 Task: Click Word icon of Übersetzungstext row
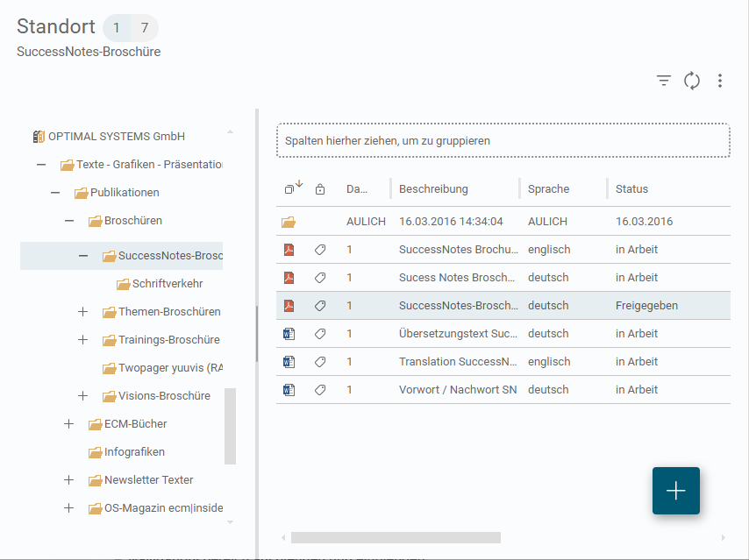click(x=289, y=334)
